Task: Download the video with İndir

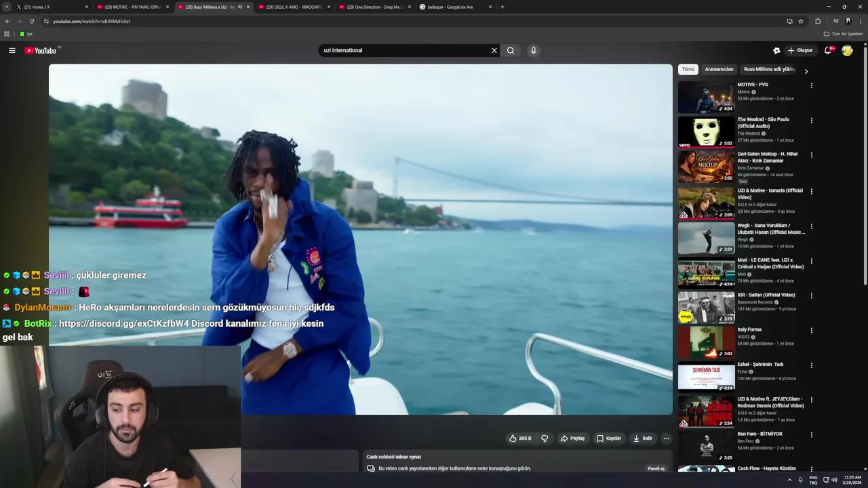Action: coord(642,439)
